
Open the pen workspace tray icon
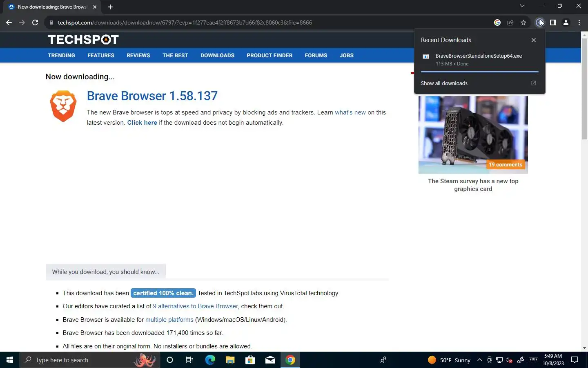[520, 360]
